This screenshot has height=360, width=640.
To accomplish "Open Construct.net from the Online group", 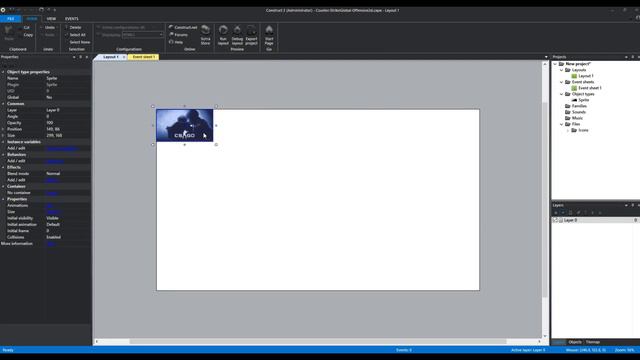I will (x=183, y=27).
